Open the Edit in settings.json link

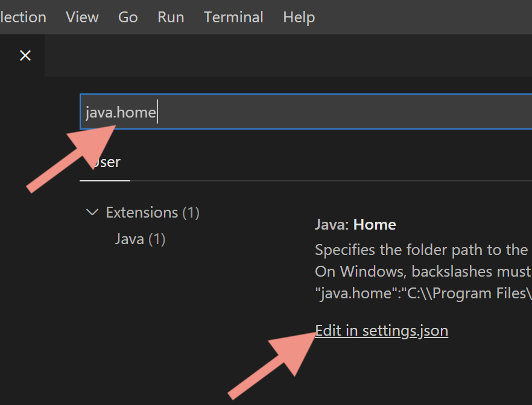click(381, 331)
